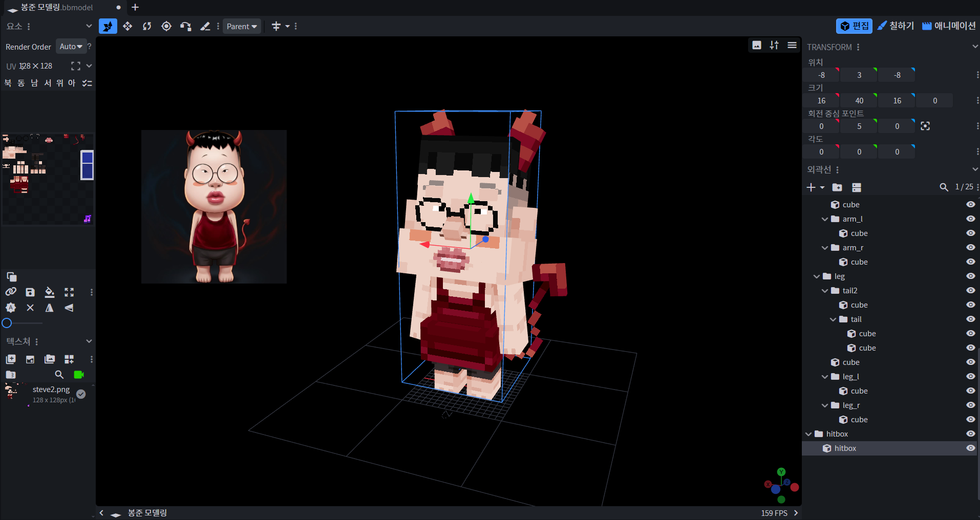Center the pivot using the focus icon
The width and height of the screenshot is (980, 520).
pyautogui.click(x=925, y=126)
